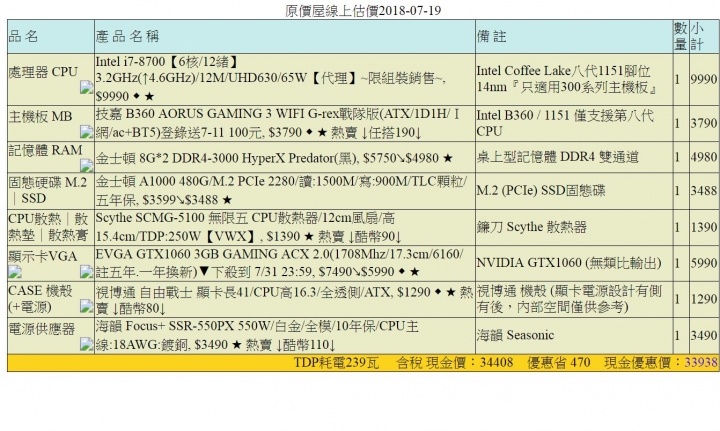The image size is (720, 431).
Task: Click quantity 1 in the CASE 機殼 row
Action: point(677,299)
